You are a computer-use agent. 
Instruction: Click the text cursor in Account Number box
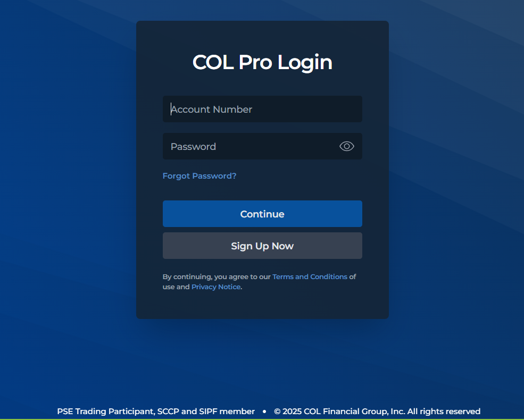pos(171,109)
